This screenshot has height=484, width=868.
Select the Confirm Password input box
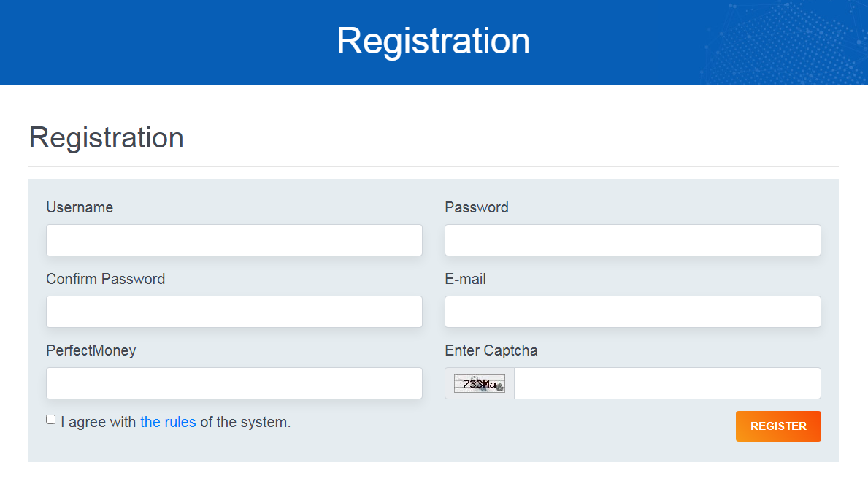pyautogui.click(x=234, y=311)
